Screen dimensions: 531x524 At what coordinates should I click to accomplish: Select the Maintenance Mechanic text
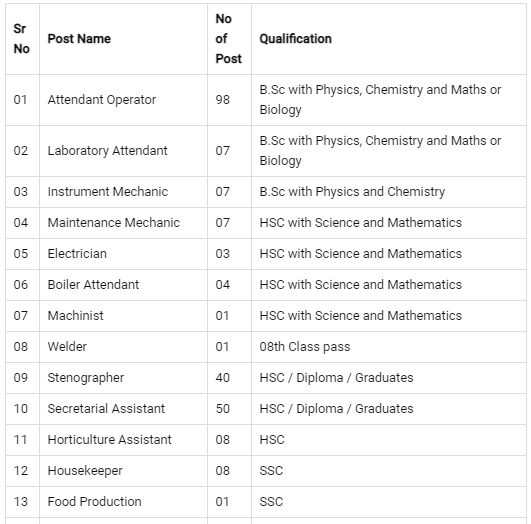(x=113, y=223)
